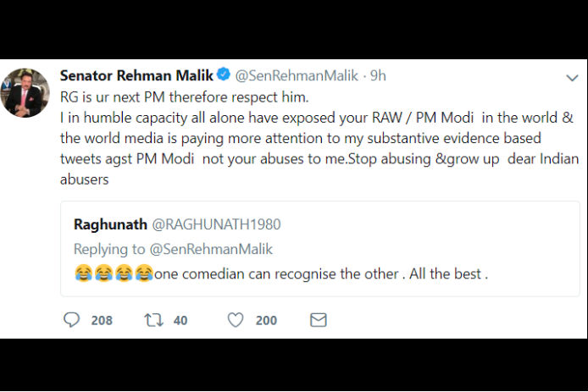This screenshot has height=392, width=588.
Task: Open Senator Rehman Malik's profile picture
Action: pos(25,92)
